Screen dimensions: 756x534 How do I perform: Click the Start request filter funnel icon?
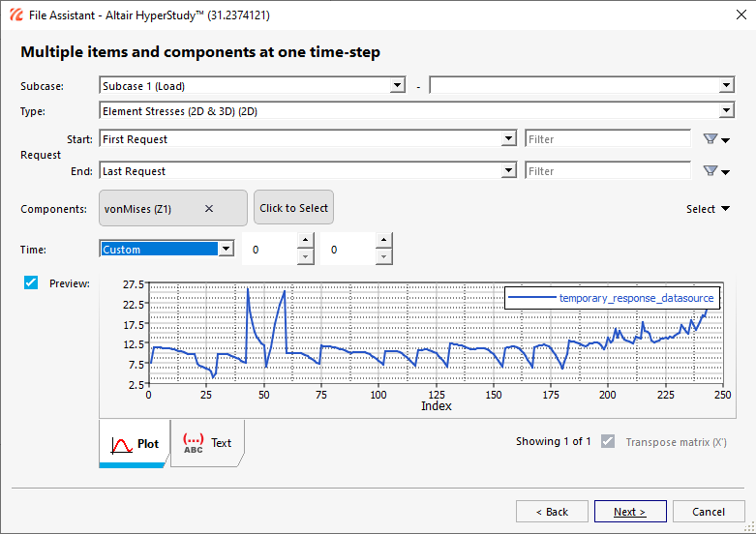(711, 139)
